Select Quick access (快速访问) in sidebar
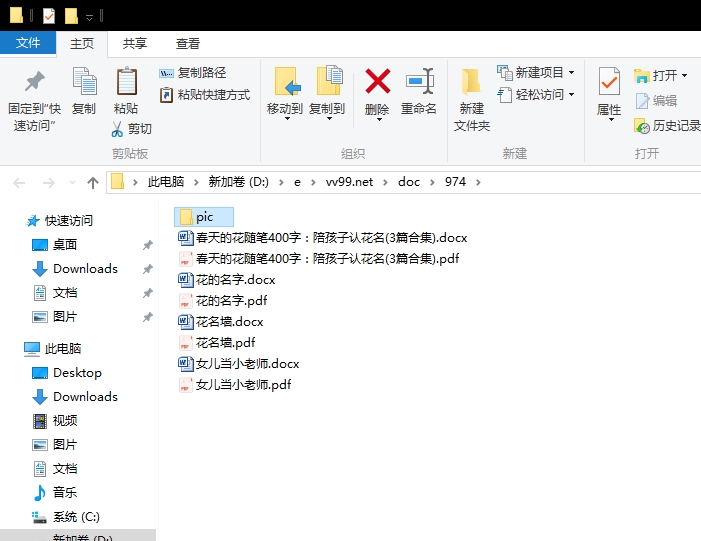 [59, 221]
